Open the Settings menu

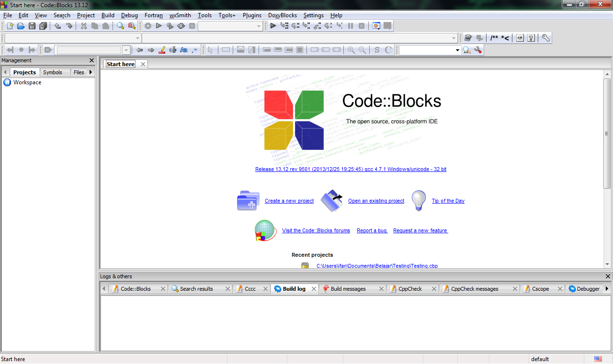(314, 15)
